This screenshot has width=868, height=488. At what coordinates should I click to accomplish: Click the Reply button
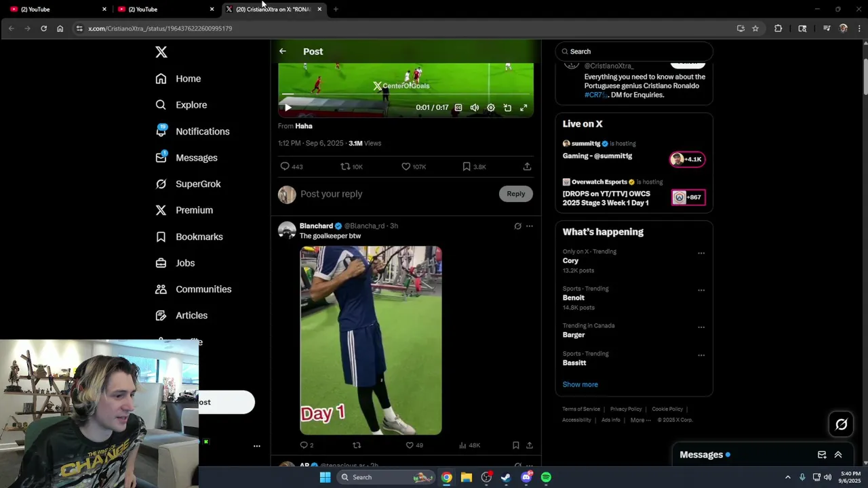point(516,194)
